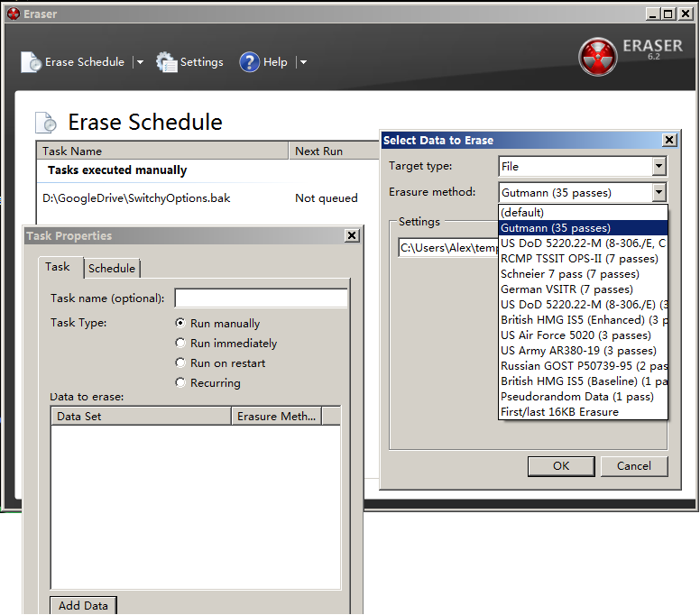Click the Eraser app icon in title bar
700x615 pixels.
14,14
